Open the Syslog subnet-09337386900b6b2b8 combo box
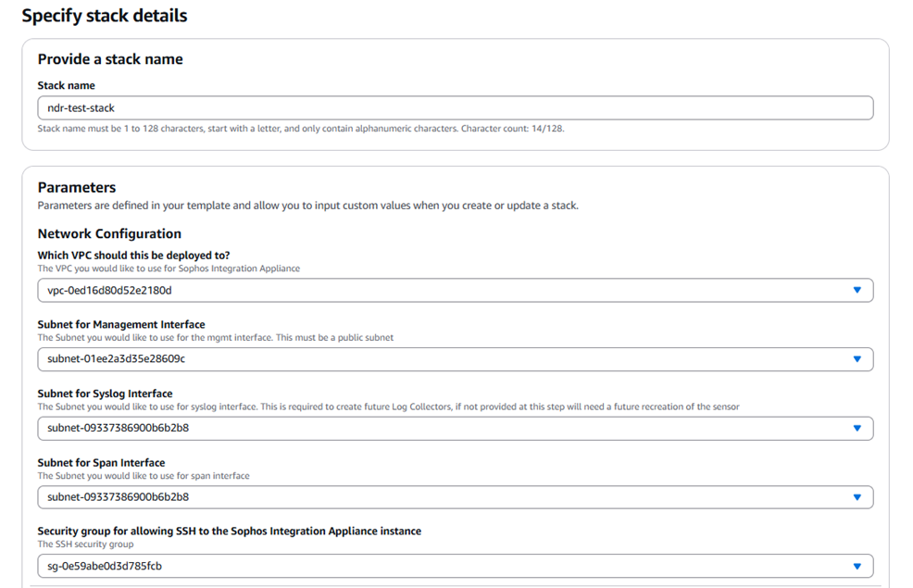This screenshot has height=588, width=913. coord(444,429)
